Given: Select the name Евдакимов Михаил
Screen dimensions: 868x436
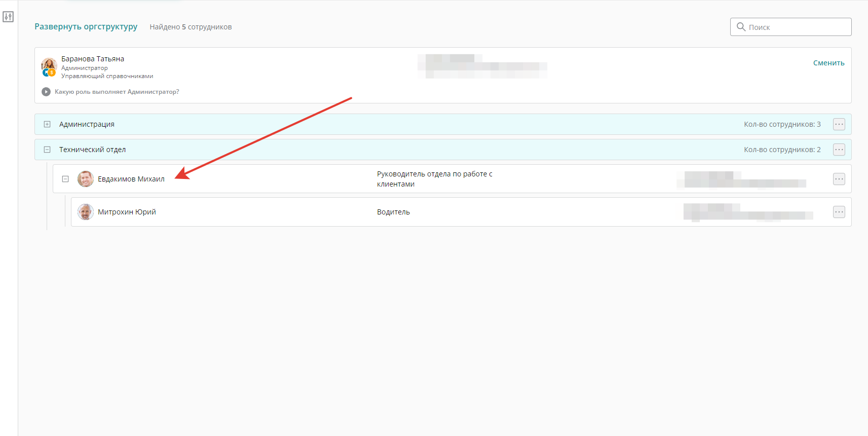Looking at the screenshot, I should pos(131,179).
